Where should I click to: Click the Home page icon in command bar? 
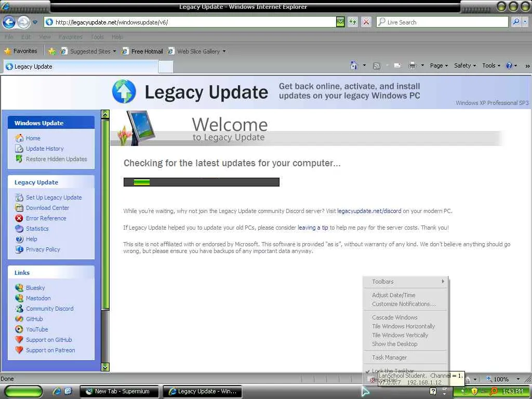click(354, 65)
